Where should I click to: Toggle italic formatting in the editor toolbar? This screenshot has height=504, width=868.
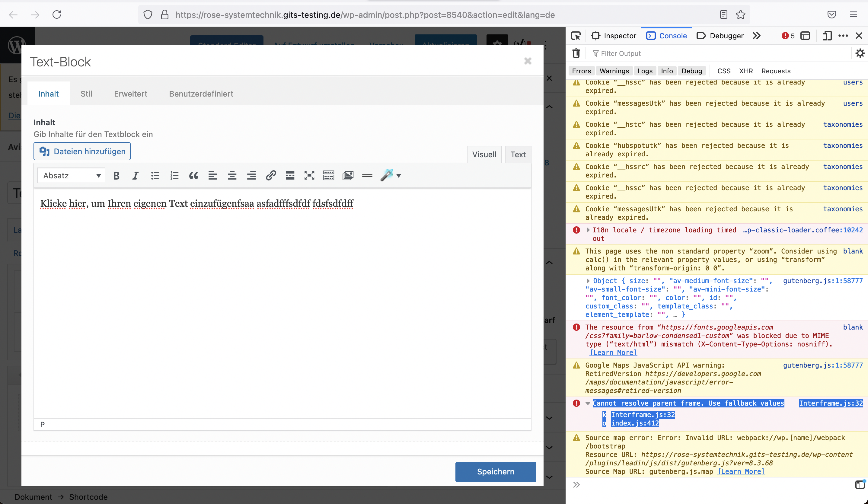coord(136,176)
